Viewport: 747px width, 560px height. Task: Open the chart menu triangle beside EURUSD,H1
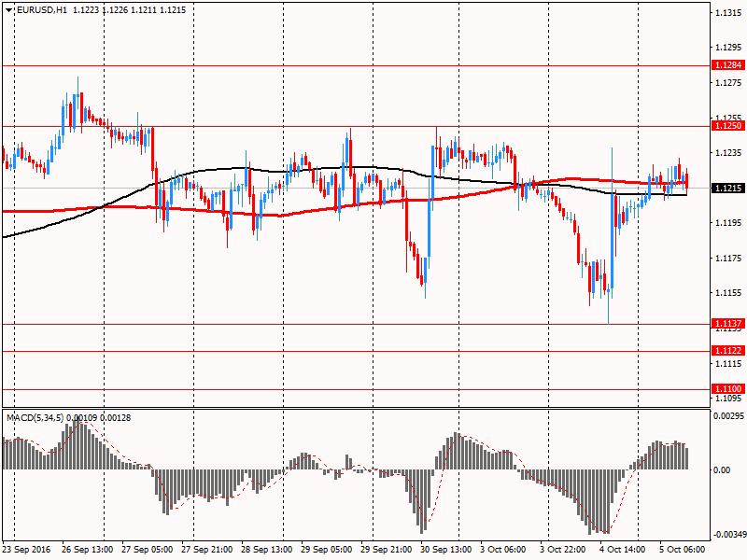click(9, 10)
